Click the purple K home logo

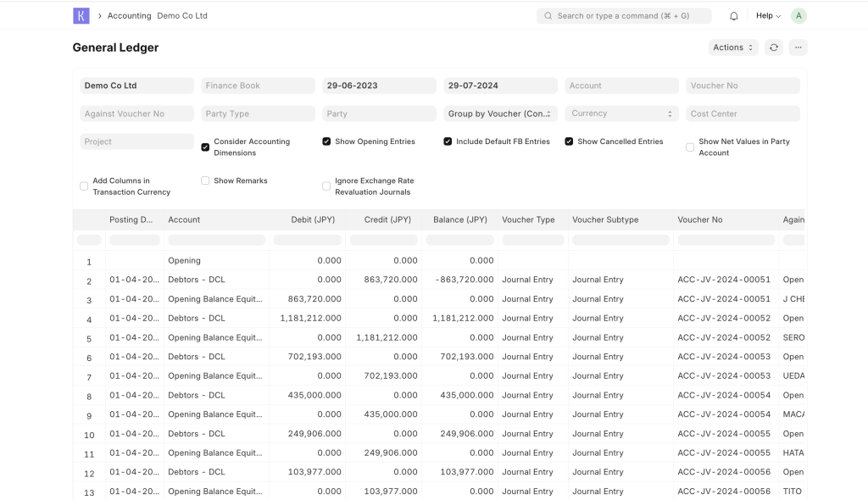click(x=81, y=15)
